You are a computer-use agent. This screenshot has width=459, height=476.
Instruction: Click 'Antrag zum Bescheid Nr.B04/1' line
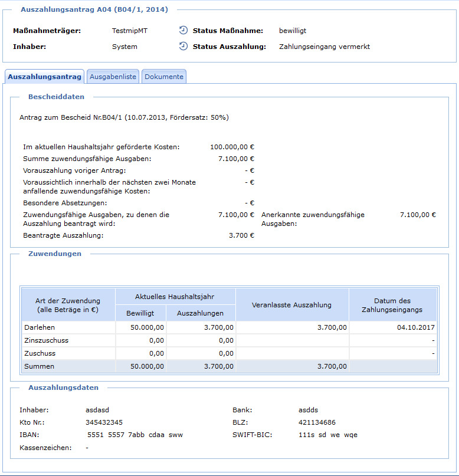[124, 117]
